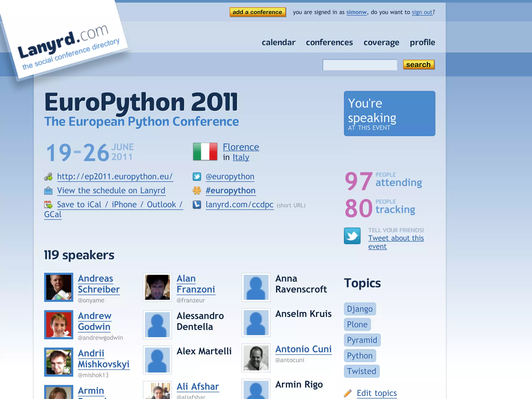Click the add a conference button
This screenshot has height=399, width=532.
[x=258, y=12]
